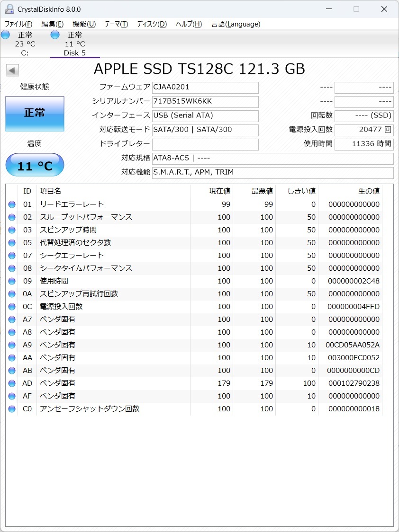
Task: Click the status icon for row 08
Action: (12, 268)
